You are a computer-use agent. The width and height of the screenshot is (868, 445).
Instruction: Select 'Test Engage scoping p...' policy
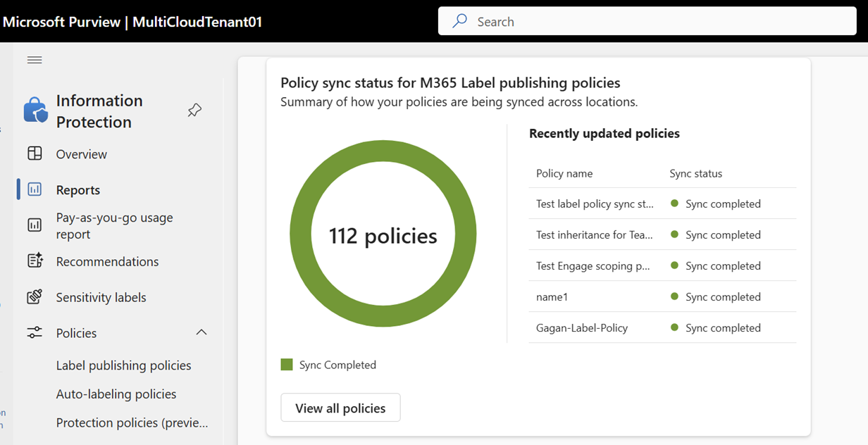click(x=662, y=265)
